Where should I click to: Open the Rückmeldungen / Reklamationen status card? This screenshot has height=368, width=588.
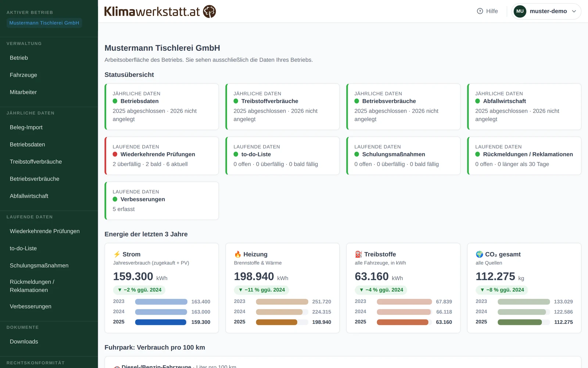click(524, 156)
